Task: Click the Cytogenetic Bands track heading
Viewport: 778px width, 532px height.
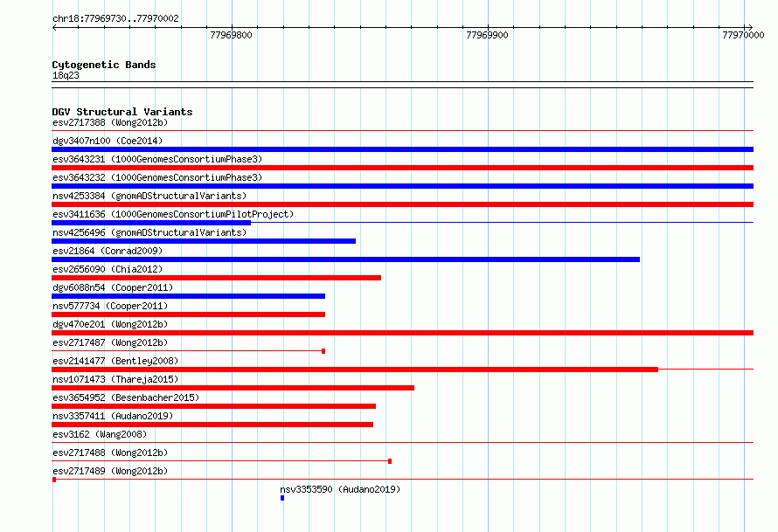Action: tap(104, 65)
